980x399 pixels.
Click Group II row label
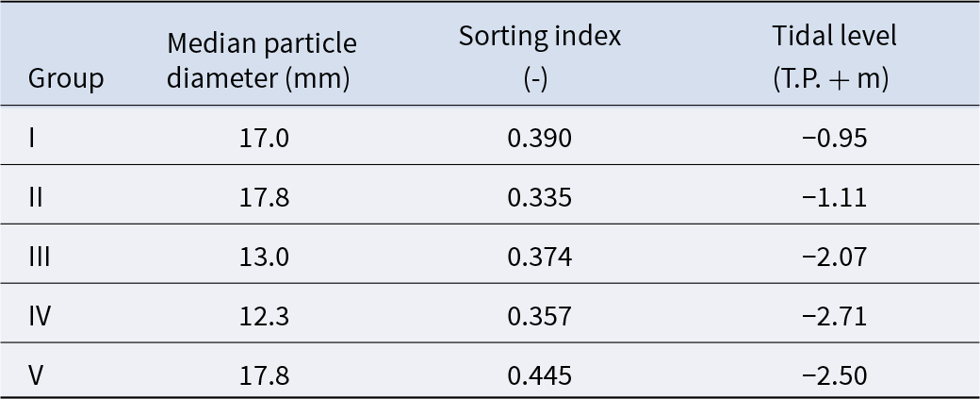click(x=36, y=198)
